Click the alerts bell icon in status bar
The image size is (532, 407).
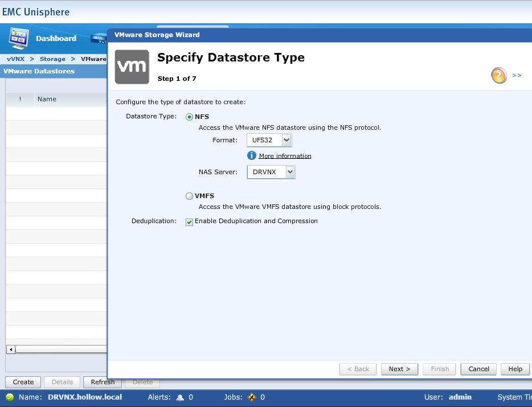180,397
